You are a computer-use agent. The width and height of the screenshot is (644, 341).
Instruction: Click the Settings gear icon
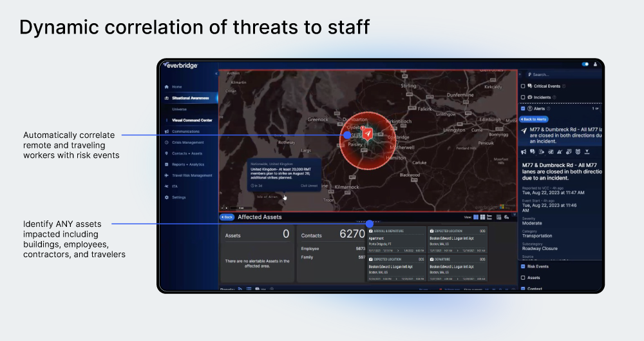tap(166, 197)
